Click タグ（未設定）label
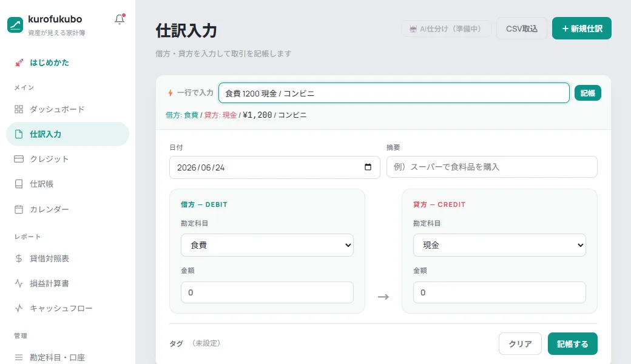The height and width of the screenshot is (364, 631). click(x=195, y=343)
